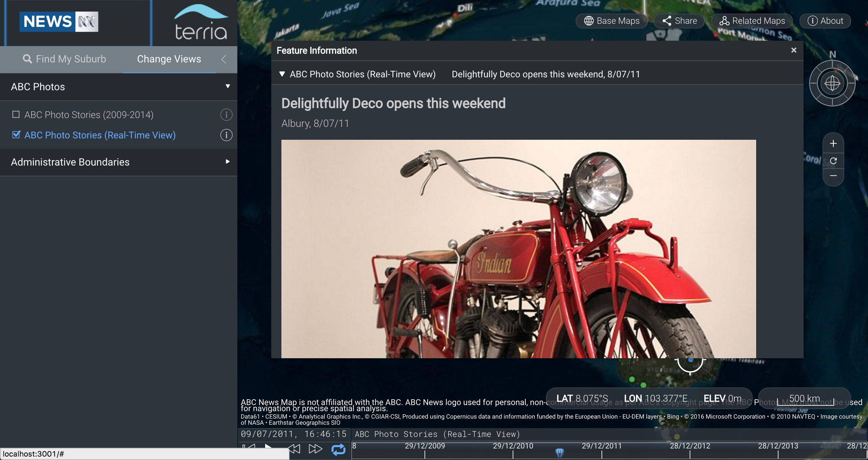Screen dimensions: 868x460
Task: Show info for ABC Photo Stories (2009-2014)
Action: [226, 115]
